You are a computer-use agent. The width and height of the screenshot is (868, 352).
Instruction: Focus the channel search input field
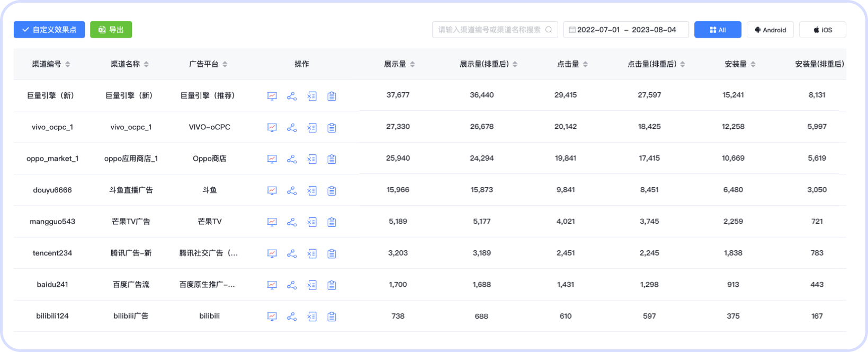point(495,30)
